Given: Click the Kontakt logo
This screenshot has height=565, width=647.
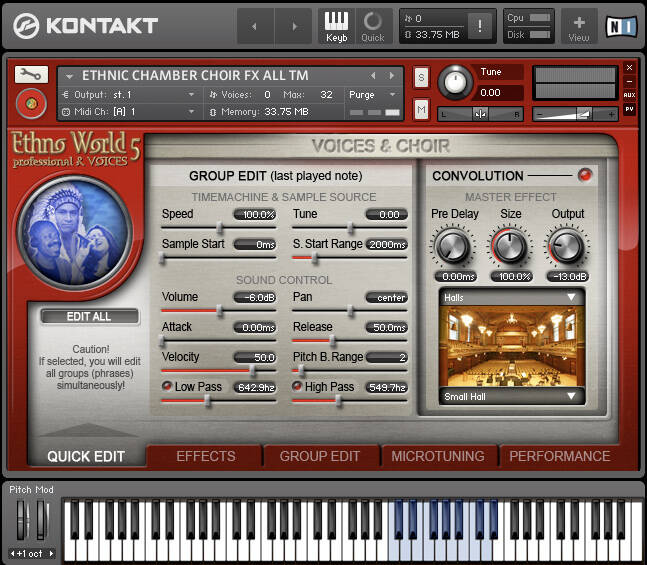Looking at the screenshot, I should 85,26.
